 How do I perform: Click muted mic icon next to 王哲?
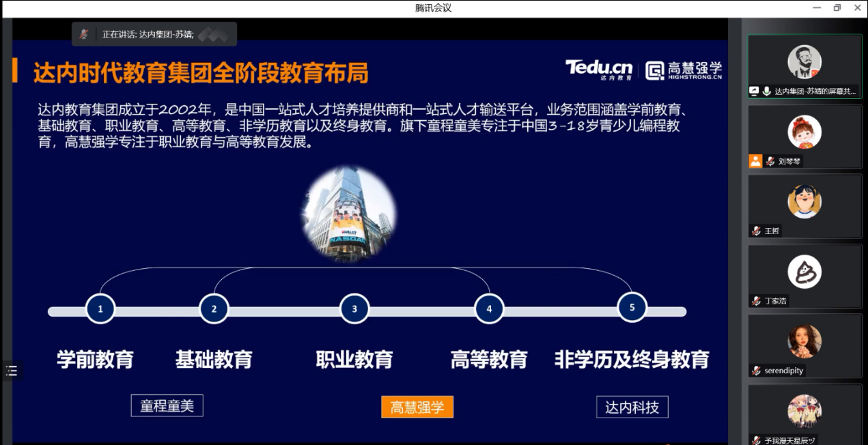757,231
